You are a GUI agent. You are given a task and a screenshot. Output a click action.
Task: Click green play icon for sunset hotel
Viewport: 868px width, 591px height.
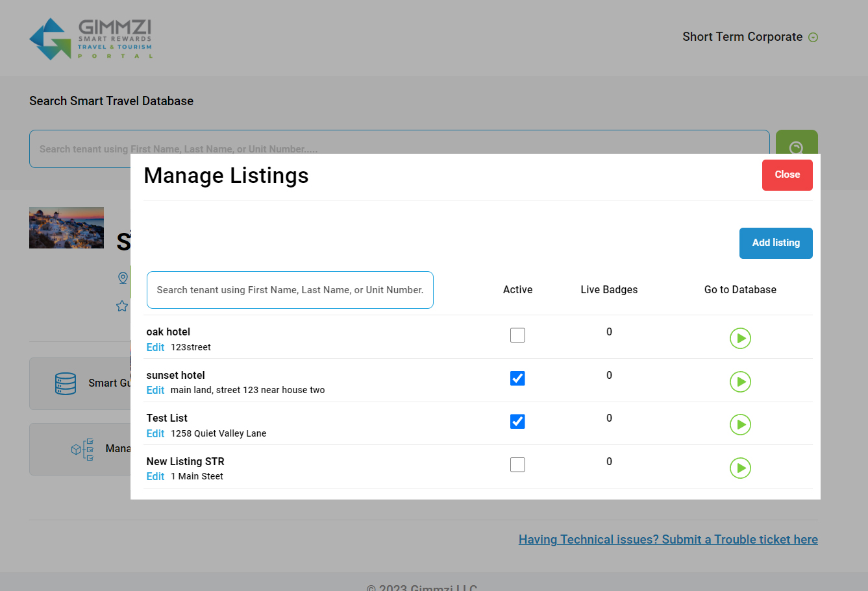740,381
